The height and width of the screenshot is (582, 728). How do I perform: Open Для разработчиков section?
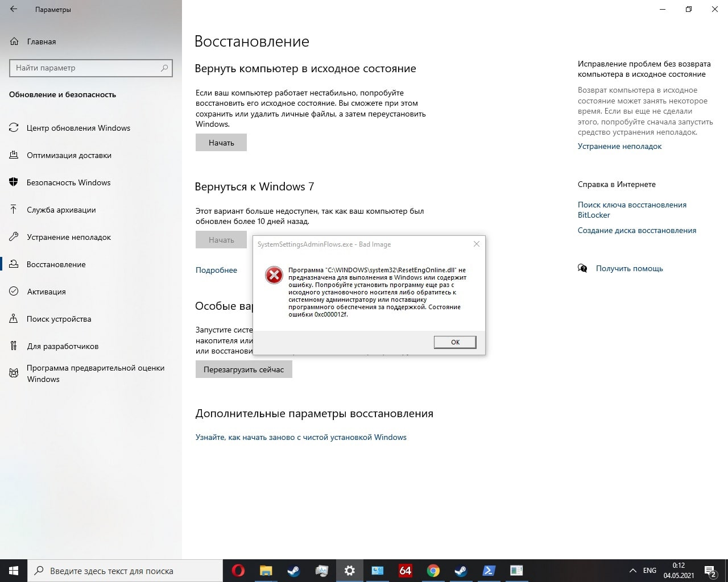click(x=63, y=346)
